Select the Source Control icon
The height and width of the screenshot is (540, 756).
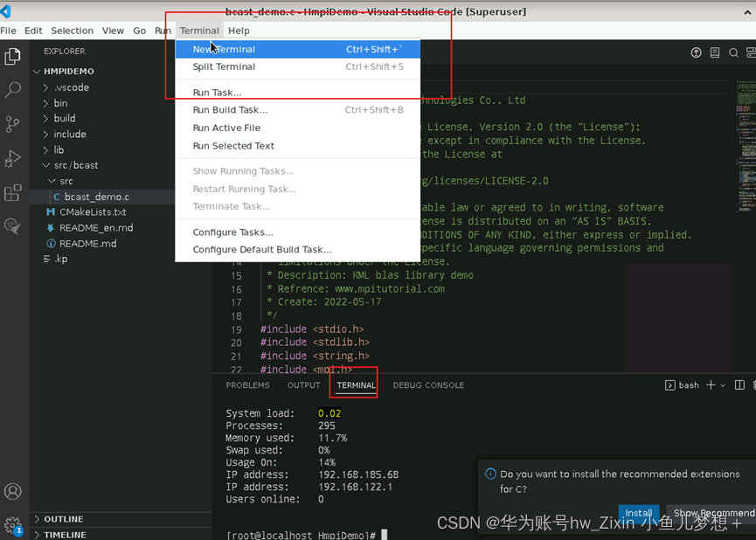tap(13, 124)
